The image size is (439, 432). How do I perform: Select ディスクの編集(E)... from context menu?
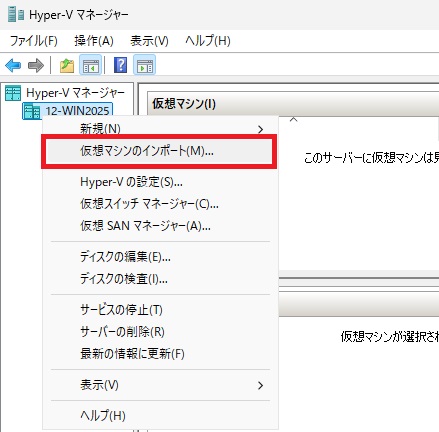pyautogui.click(x=160, y=257)
